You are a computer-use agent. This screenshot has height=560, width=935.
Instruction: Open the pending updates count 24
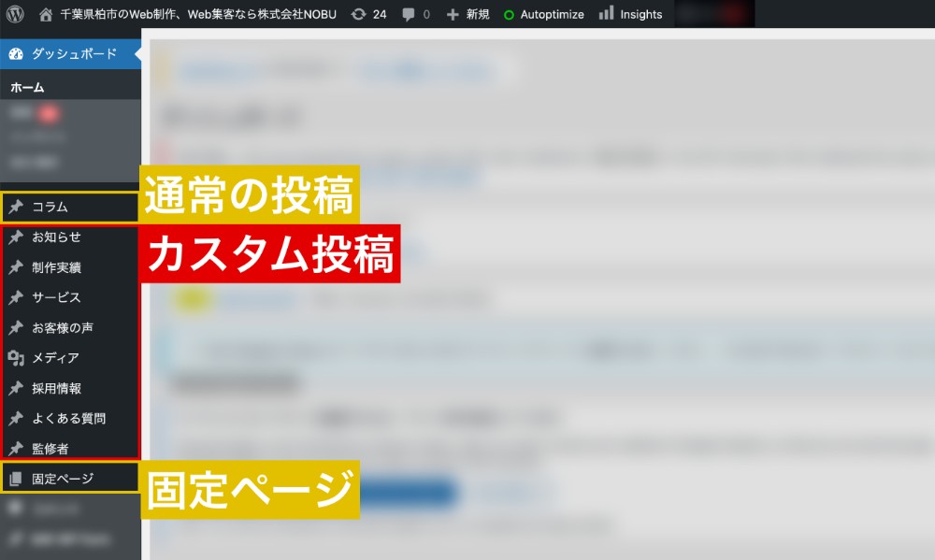coord(380,14)
